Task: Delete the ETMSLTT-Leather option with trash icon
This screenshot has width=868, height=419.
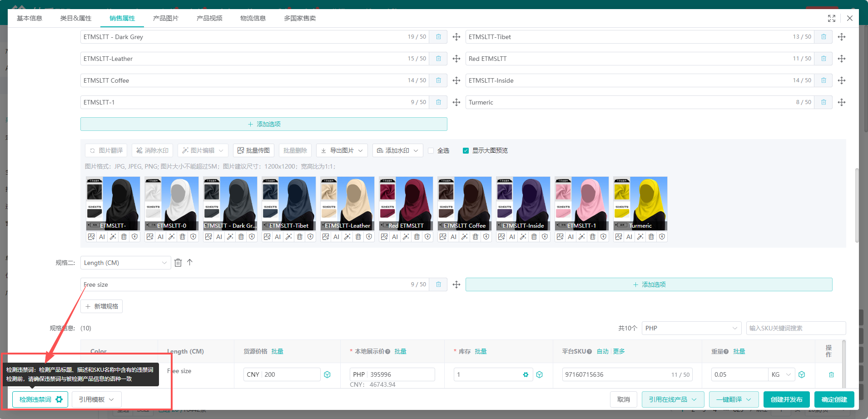Action: tap(438, 59)
